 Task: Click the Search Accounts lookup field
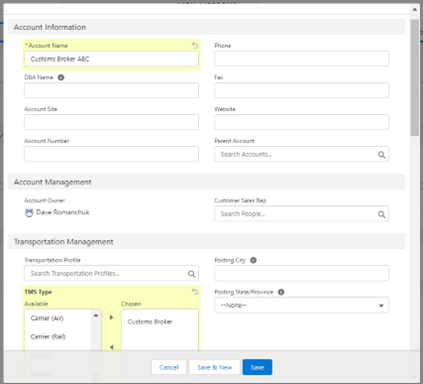point(301,154)
